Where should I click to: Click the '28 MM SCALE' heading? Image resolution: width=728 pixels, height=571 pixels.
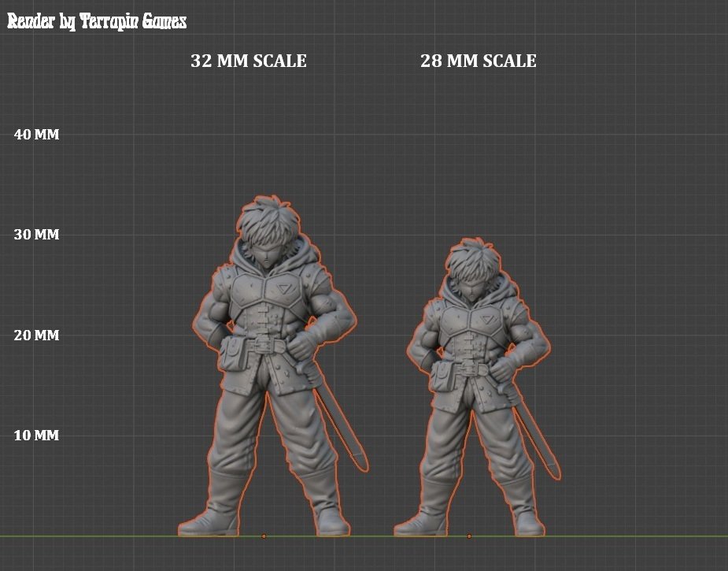479,61
